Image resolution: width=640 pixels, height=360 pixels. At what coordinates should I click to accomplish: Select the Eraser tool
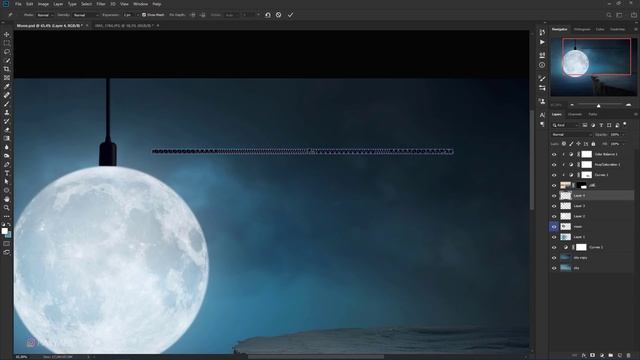click(7, 130)
